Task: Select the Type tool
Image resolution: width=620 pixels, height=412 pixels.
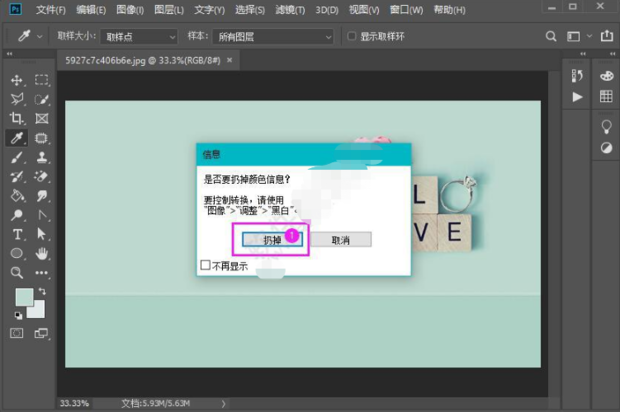Action: (17, 234)
